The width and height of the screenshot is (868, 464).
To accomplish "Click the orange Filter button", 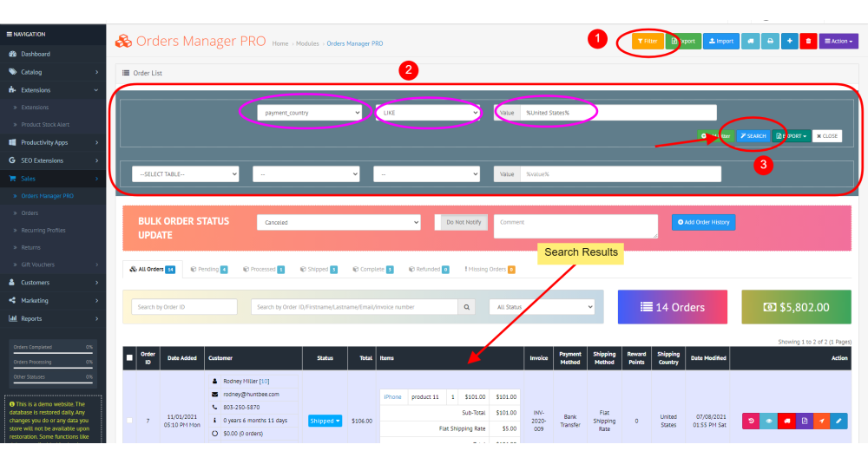I will [x=648, y=41].
